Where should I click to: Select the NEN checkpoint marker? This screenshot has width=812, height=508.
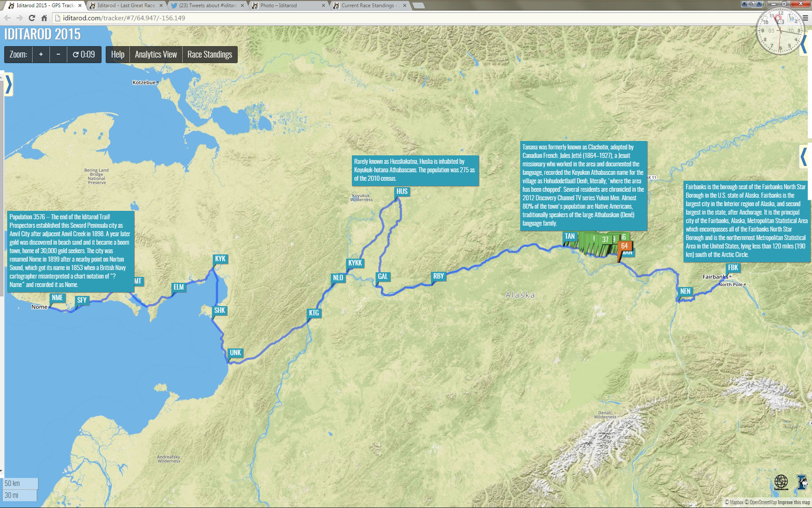coord(685,291)
